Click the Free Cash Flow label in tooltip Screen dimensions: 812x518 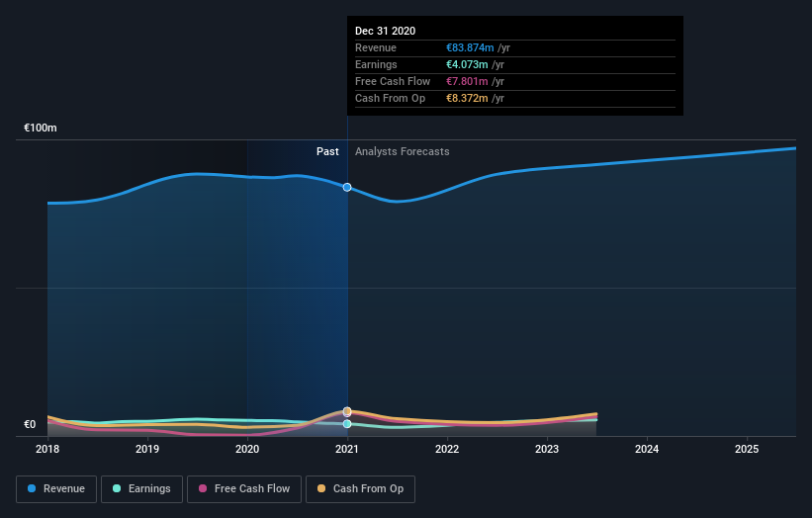[393, 81]
